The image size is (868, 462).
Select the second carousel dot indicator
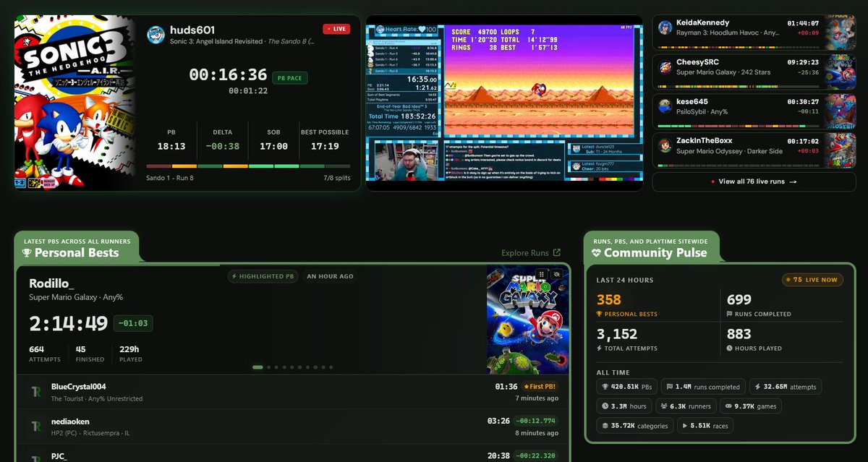(269, 367)
